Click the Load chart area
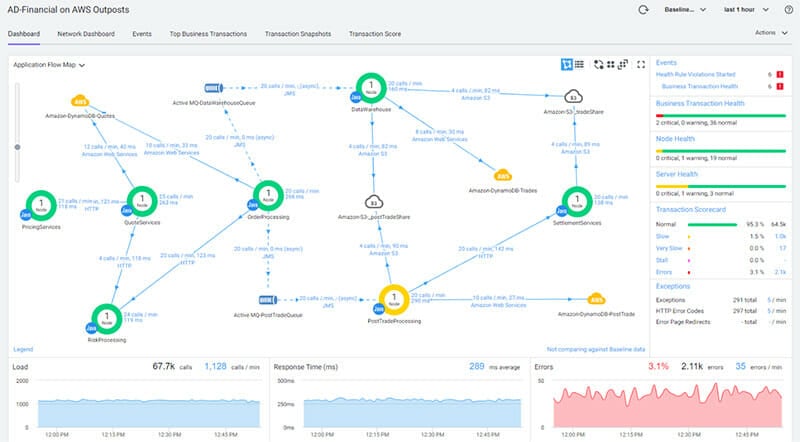The height and width of the screenshot is (442, 800). click(149, 413)
